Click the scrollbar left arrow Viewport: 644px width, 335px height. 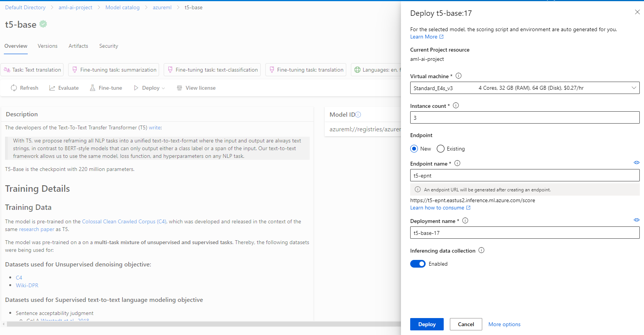tap(3, 324)
